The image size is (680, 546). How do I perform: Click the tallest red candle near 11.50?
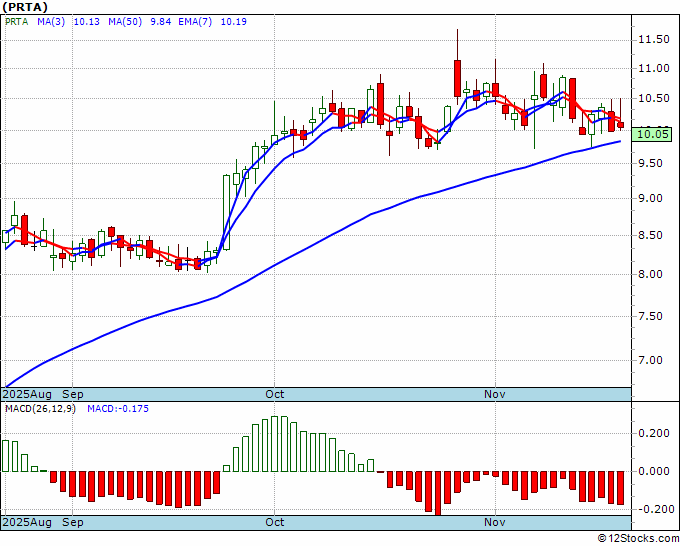pos(458,78)
